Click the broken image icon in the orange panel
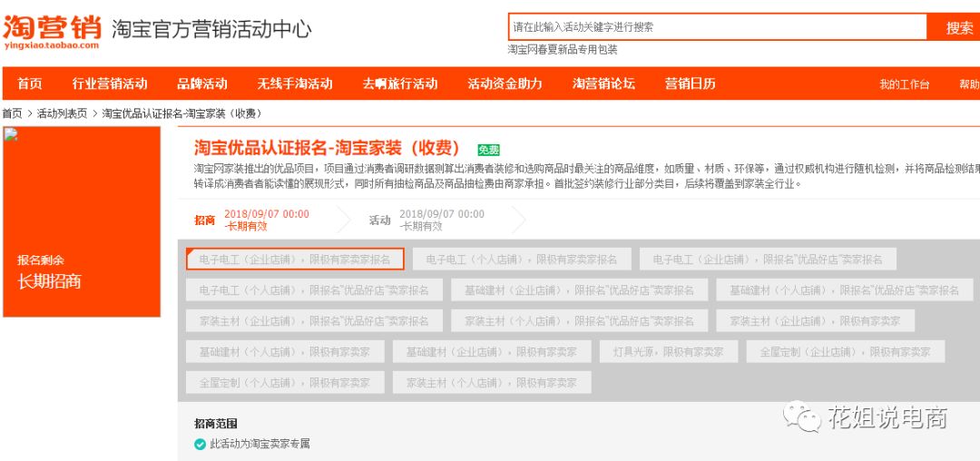 pos(11,134)
